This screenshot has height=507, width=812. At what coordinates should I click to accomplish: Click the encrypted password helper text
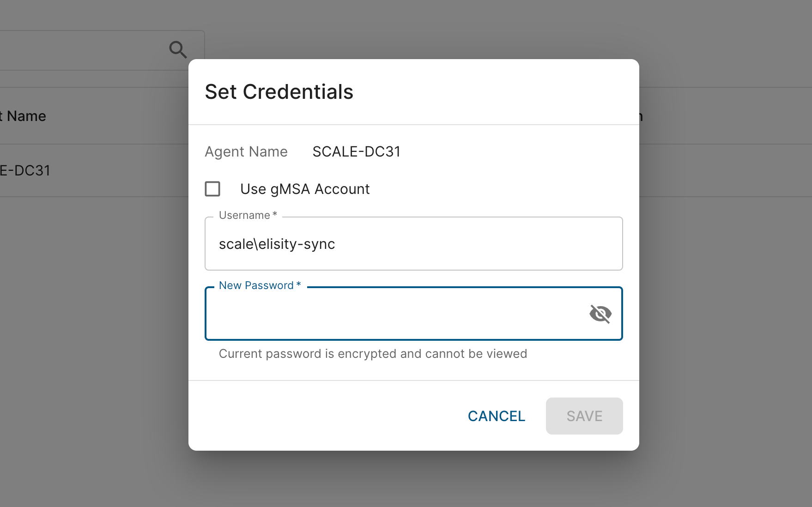(372, 353)
